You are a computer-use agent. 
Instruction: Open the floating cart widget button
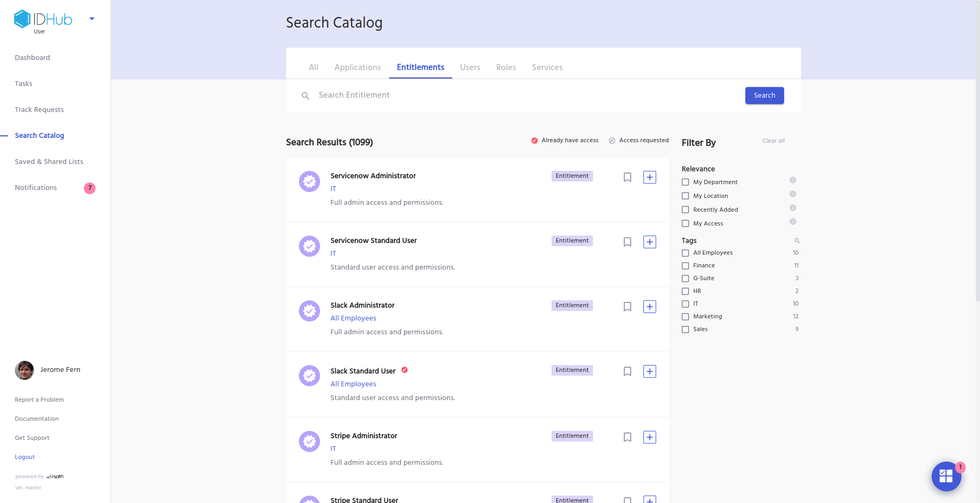pyautogui.click(x=946, y=476)
